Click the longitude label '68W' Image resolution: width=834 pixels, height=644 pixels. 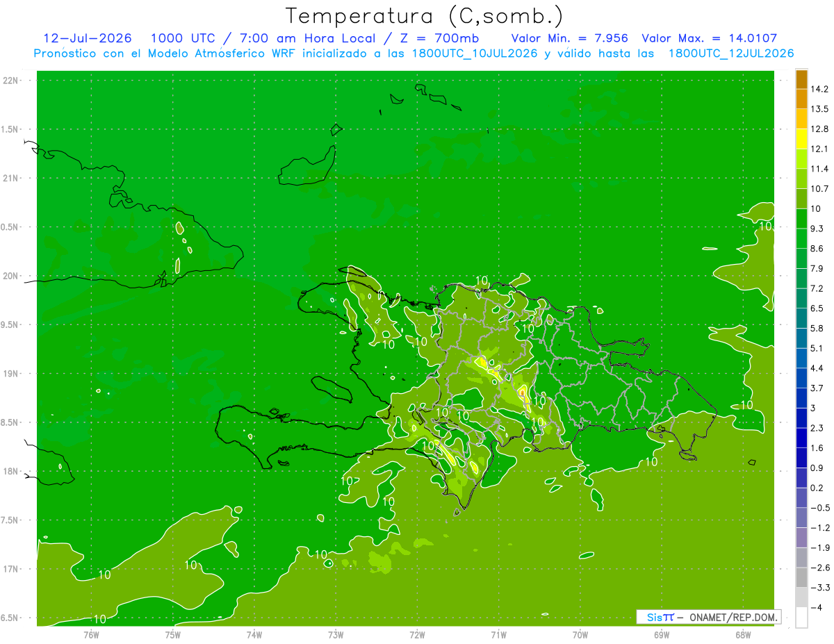click(742, 635)
